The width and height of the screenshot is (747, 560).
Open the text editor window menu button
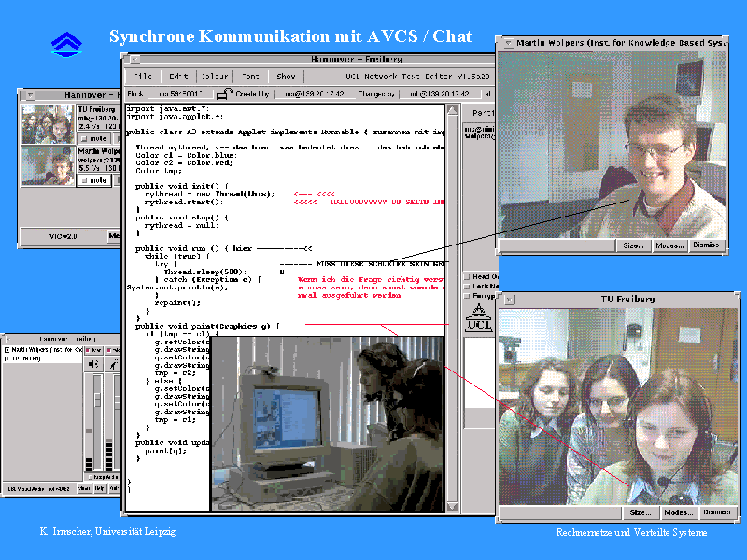pyautogui.click(x=134, y=60)
